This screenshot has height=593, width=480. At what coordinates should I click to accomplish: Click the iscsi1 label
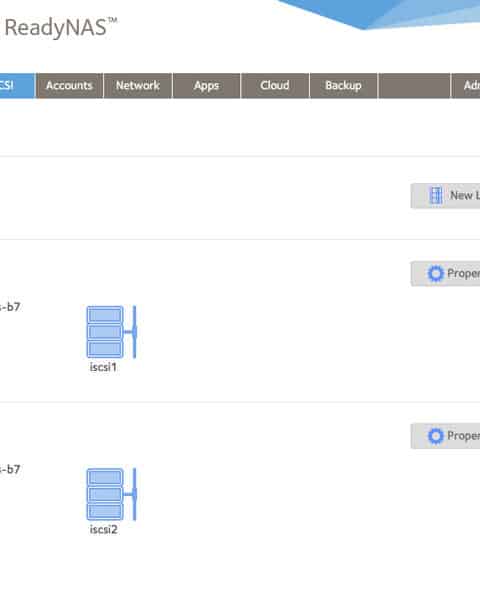click(x=103, y=367)
